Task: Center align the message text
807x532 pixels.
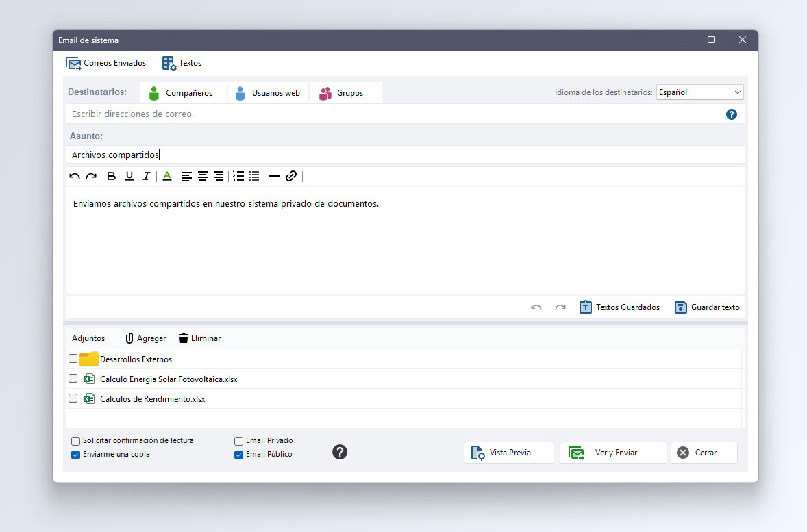Action: 203,177
